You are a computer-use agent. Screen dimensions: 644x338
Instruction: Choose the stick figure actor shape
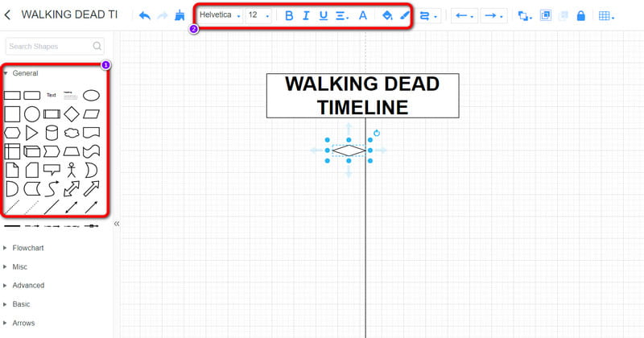[72, 170]
